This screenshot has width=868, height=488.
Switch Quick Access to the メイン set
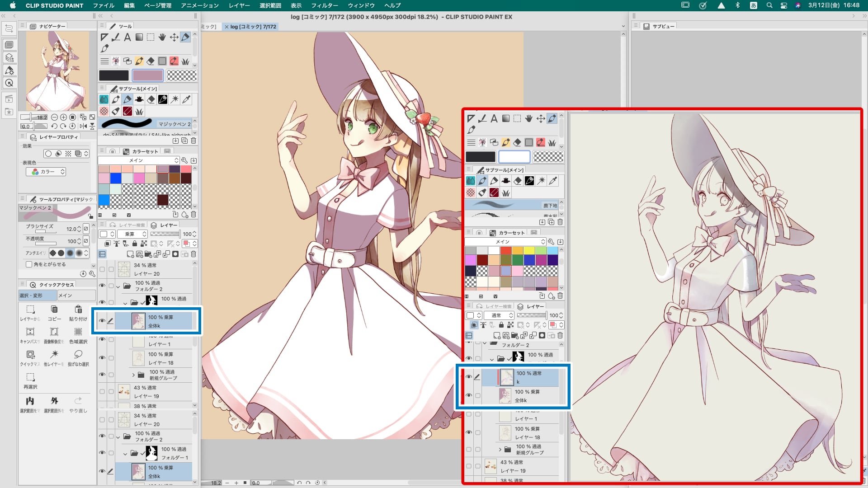[x=76, y=296]
